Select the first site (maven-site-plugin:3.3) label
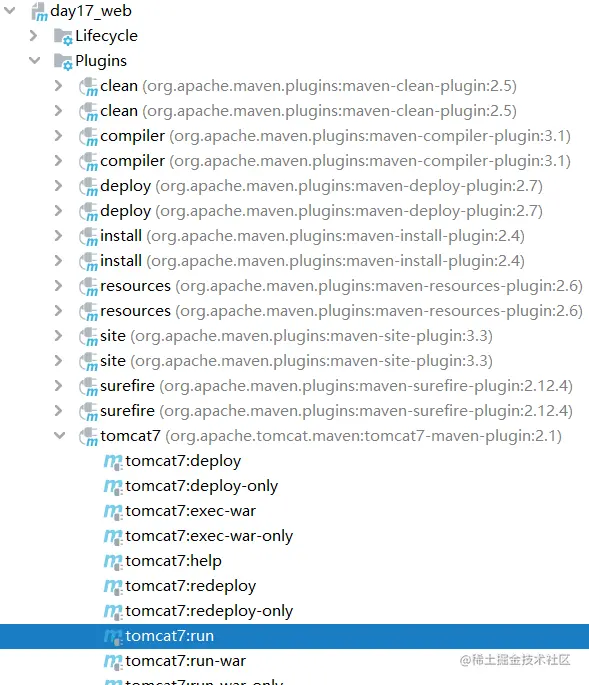The width and height of the screenshot is (589, 685). [x=296, y=336]
